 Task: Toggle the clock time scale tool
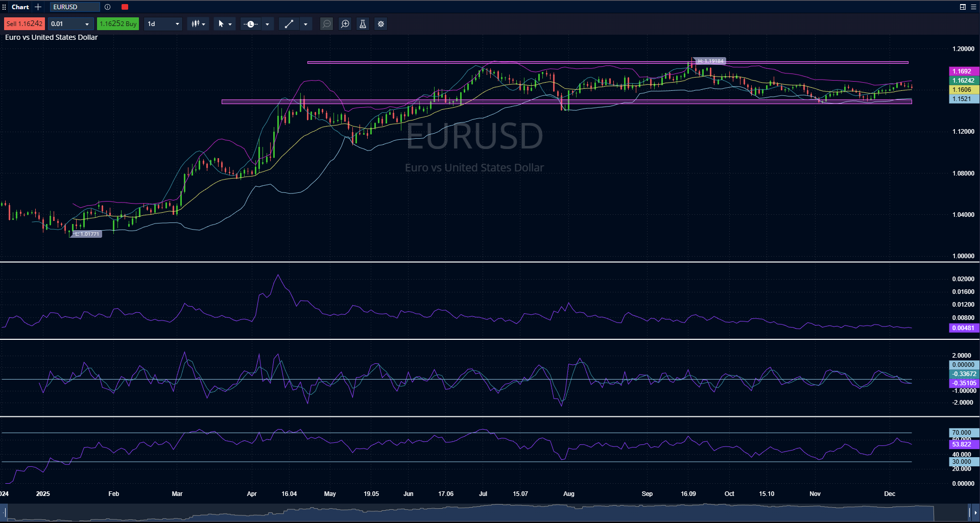[251, 24]
